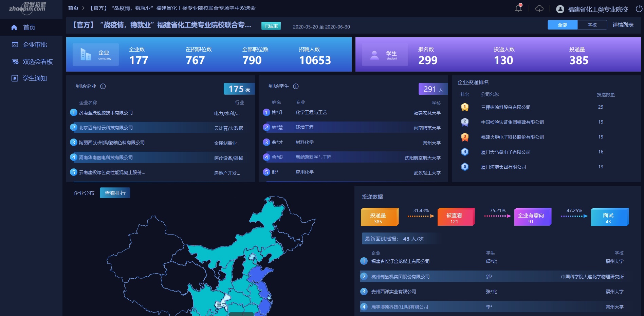Click the 查看排行 button
This screenshot has height=316, width=644.
pyautogui.click(x=115, y=193)
